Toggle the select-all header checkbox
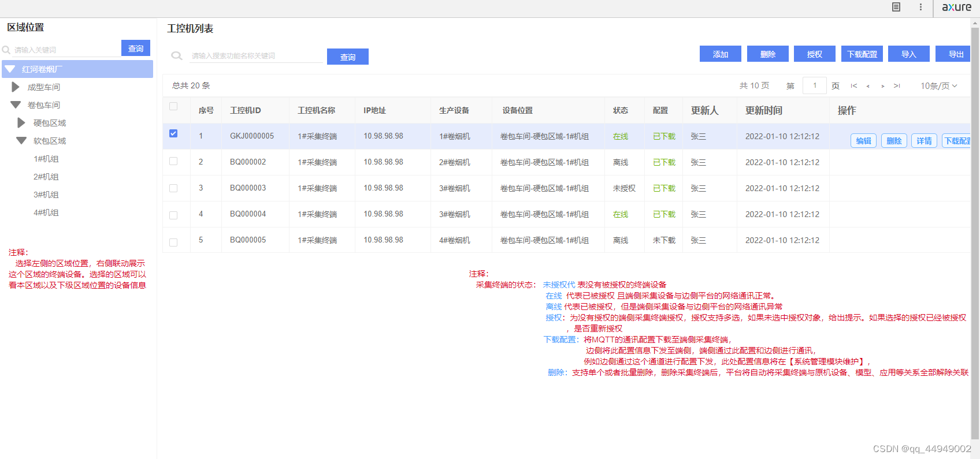This screenshot has height=459, width=980. tap(173, 106)
